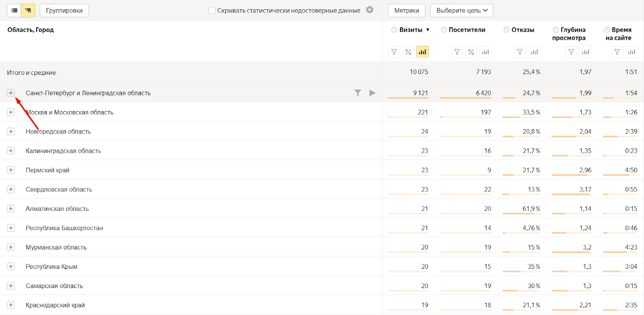Select Санкт-Петербург и Ленинградская область label
This screenshot has width=644, height=315.
[88, 93]
